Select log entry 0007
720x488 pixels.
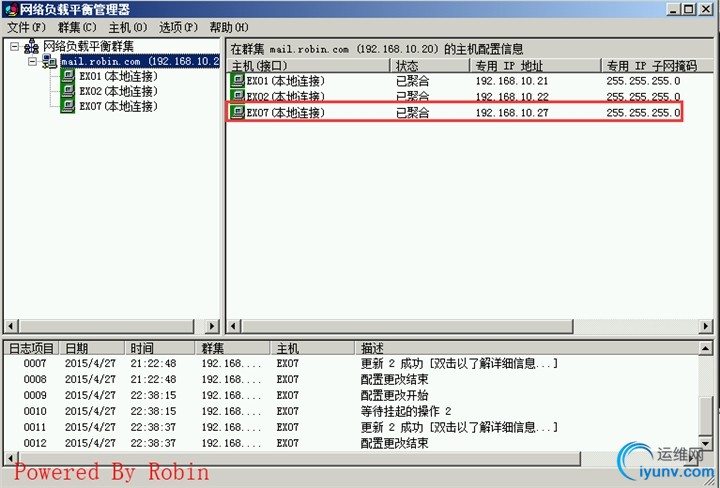(x=351, y=363)
